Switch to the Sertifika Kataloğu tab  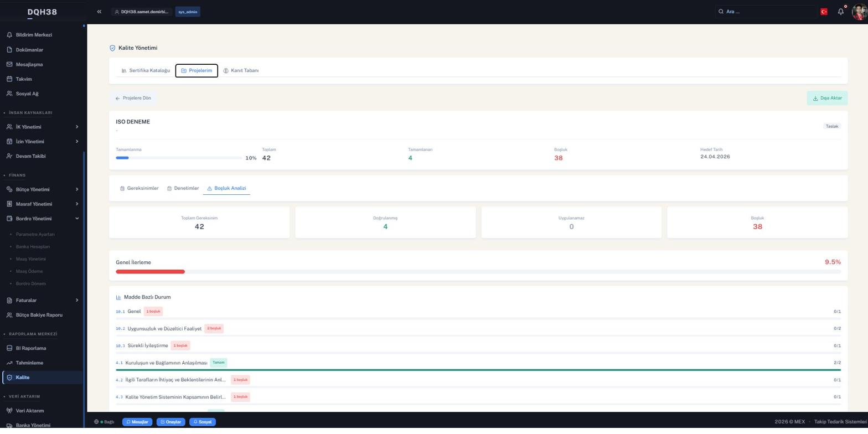click(146, 71)
